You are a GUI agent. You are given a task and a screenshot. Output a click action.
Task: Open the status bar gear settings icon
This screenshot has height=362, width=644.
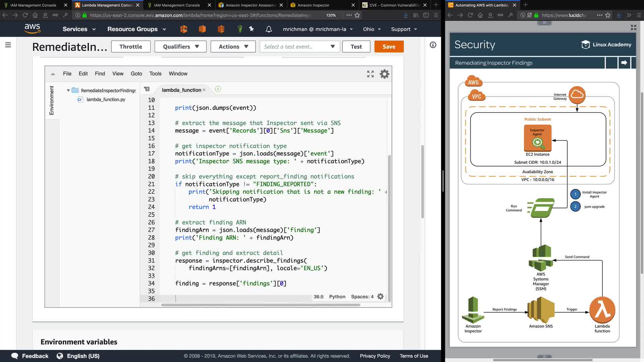(x=380, y=297)
